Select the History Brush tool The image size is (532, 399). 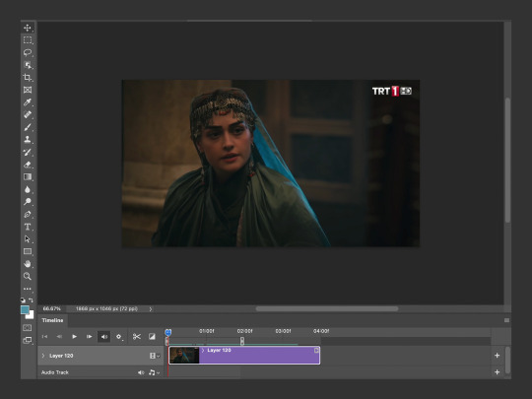click(x=28, y=152)
